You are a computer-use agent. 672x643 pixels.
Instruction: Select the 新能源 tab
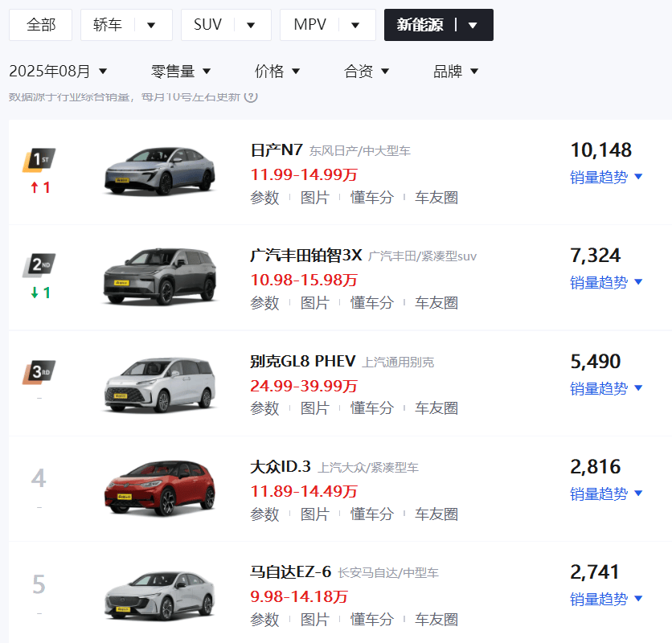point(420,25)
